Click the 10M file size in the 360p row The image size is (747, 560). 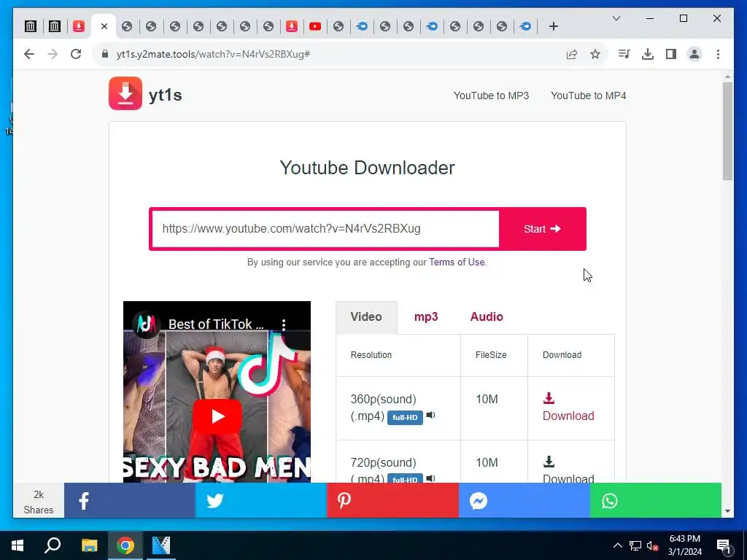(x=487, y=400)
